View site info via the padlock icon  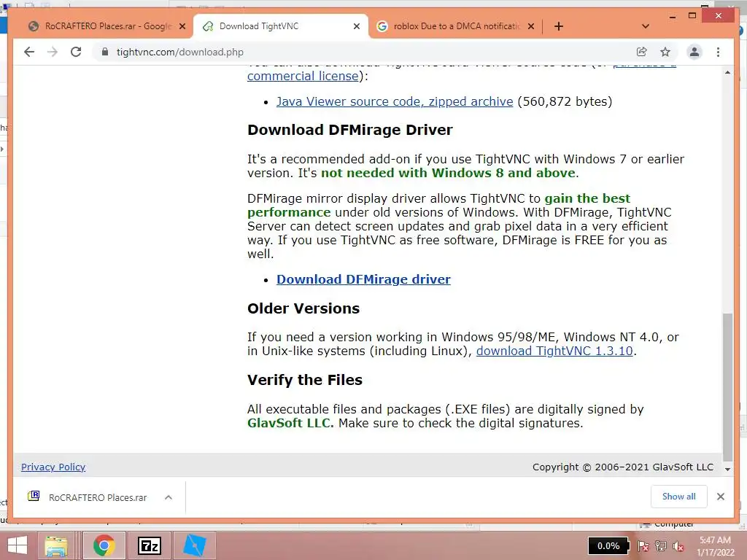point(105,52)
